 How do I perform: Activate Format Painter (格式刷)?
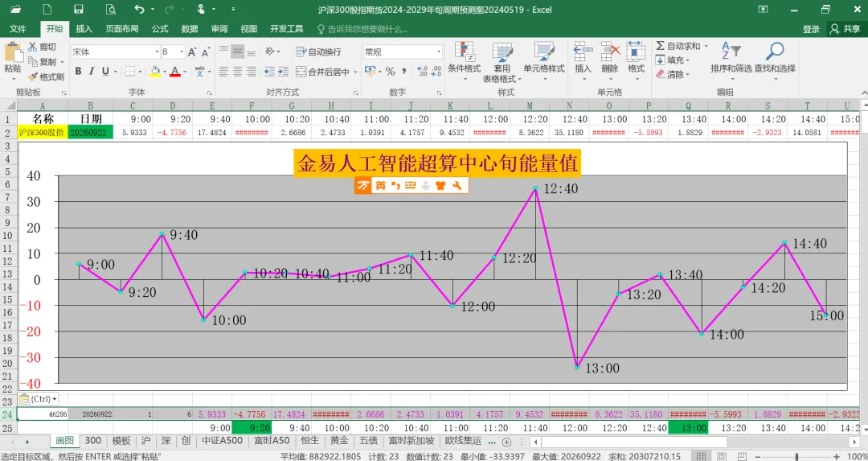click(46, 76)
